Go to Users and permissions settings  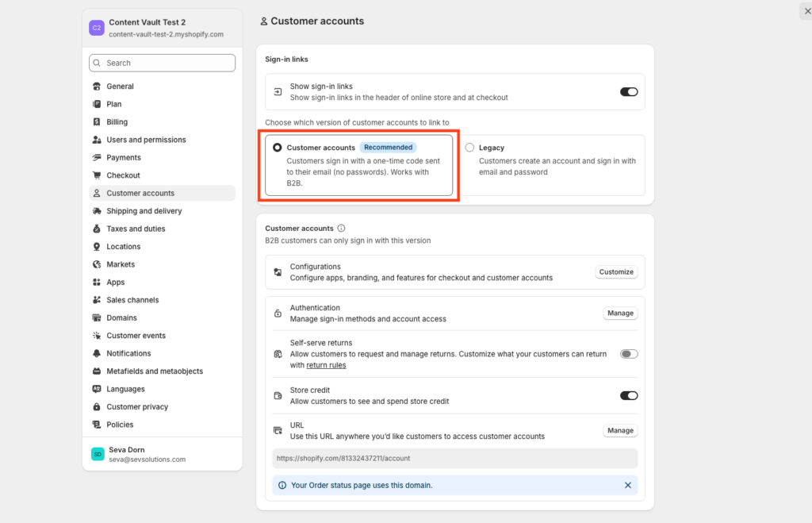coord(146,140)
